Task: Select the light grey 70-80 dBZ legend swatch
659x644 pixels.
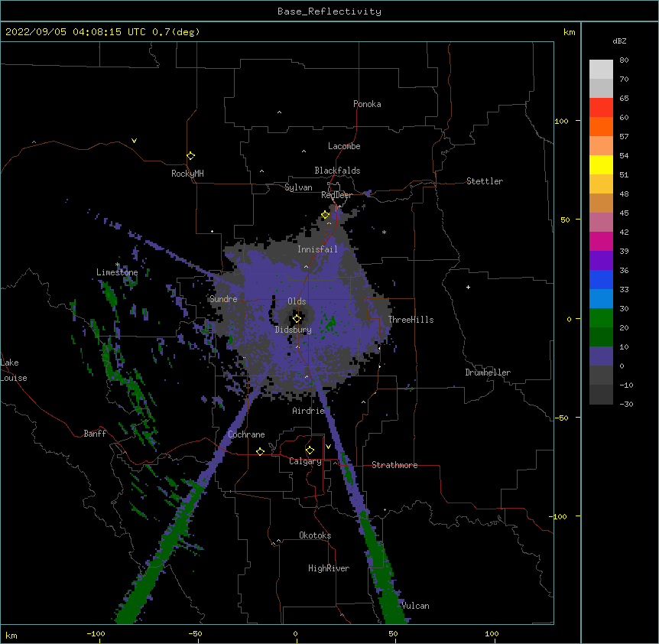Action: click(601, 70)
